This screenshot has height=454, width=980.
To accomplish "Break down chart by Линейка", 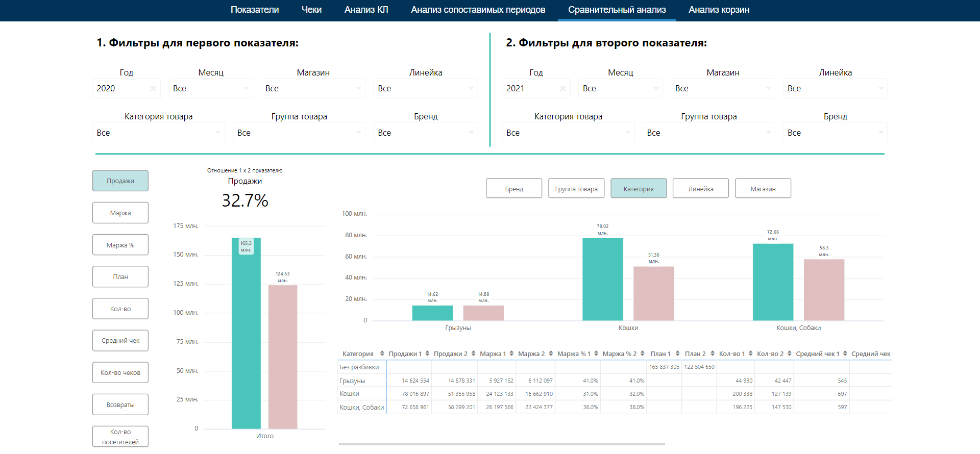I will (701, 188).
